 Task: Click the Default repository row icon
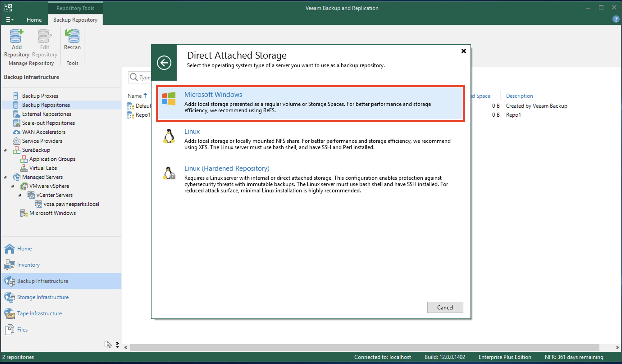tap(130, 106)
